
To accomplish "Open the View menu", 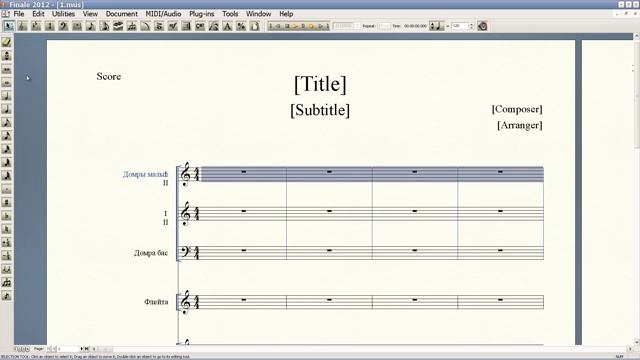I will [x=90, y=13].
